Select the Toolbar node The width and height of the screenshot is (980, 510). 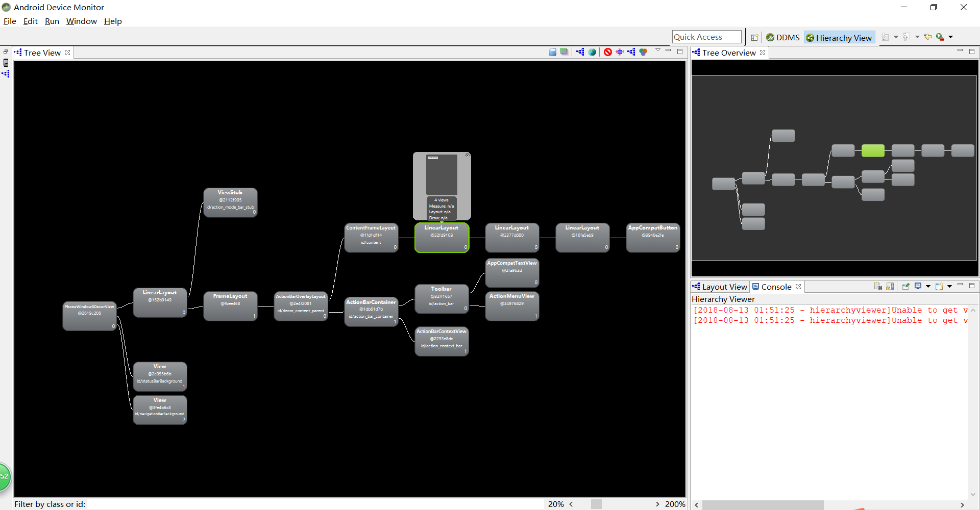pyautogui.click(x=442, y=299)
